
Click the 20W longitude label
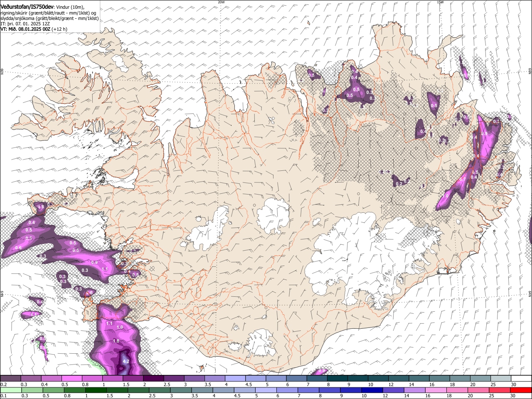pyautogui.click(x=222, y=2)
